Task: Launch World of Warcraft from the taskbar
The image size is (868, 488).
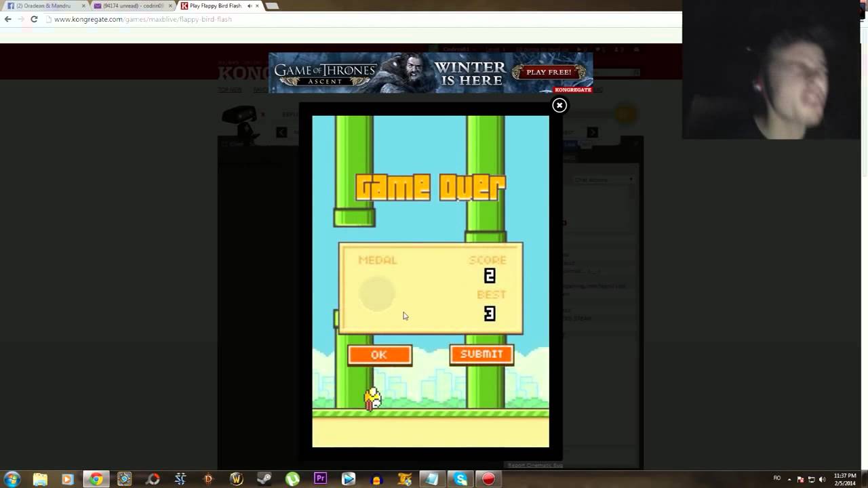Action: (236, 479)
